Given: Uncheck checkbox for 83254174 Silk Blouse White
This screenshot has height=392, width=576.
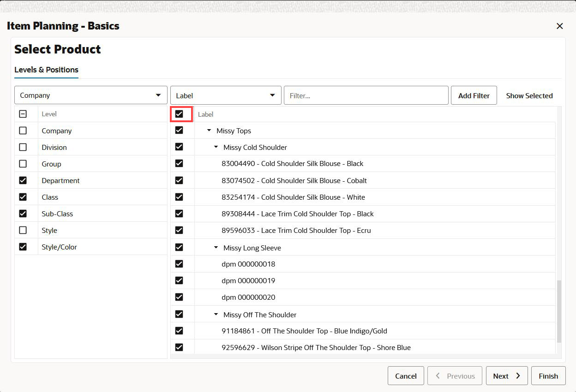Looking at the screenshot, I should click(179, 197).
